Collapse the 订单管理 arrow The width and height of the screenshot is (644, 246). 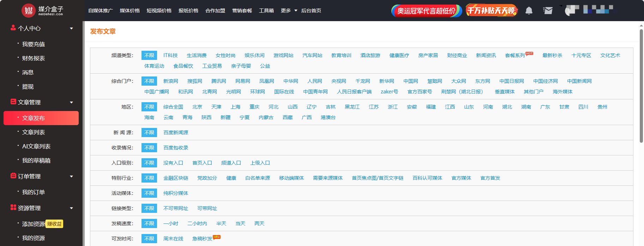pyautogui.click(x=71, y=177)
